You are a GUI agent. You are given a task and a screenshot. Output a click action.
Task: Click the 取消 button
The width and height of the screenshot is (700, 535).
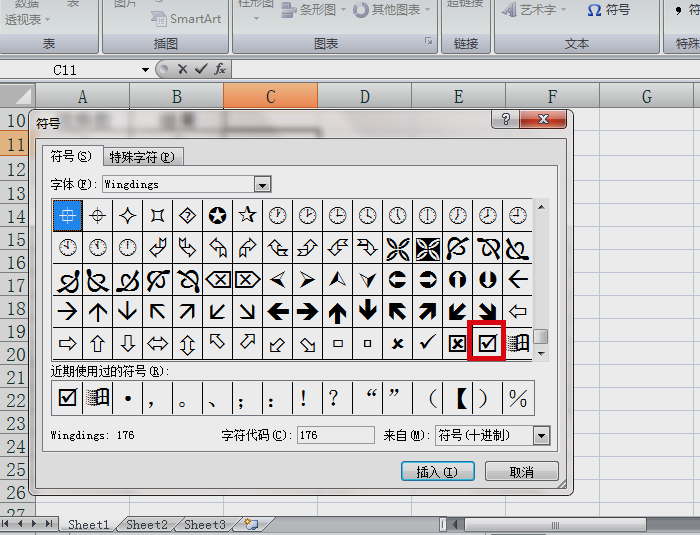[x=521, y=472]
